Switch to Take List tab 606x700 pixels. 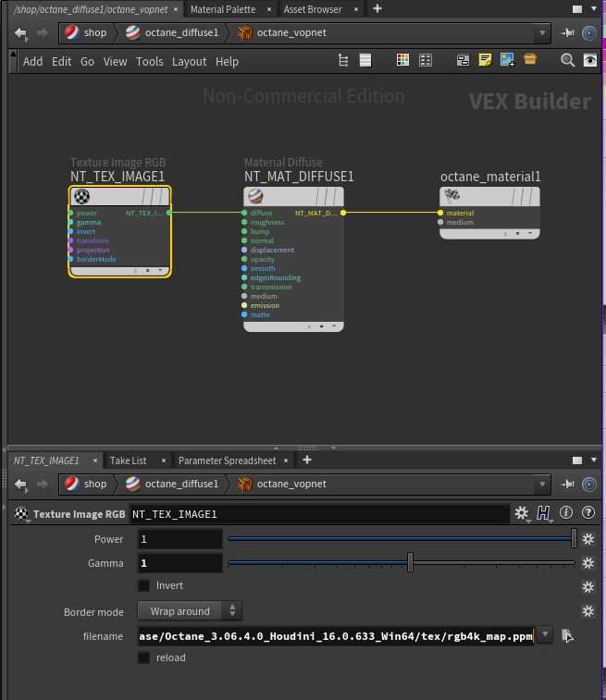click(129, 461)
